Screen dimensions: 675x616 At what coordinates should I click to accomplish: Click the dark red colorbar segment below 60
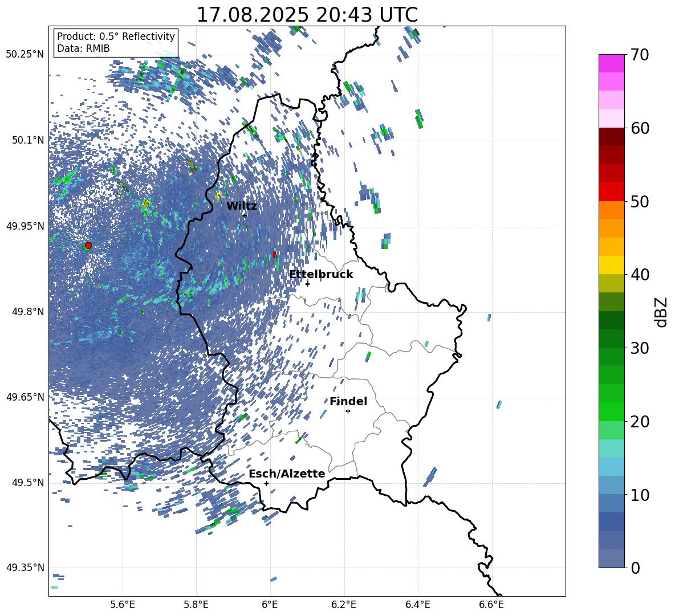[x=612, y=137]
